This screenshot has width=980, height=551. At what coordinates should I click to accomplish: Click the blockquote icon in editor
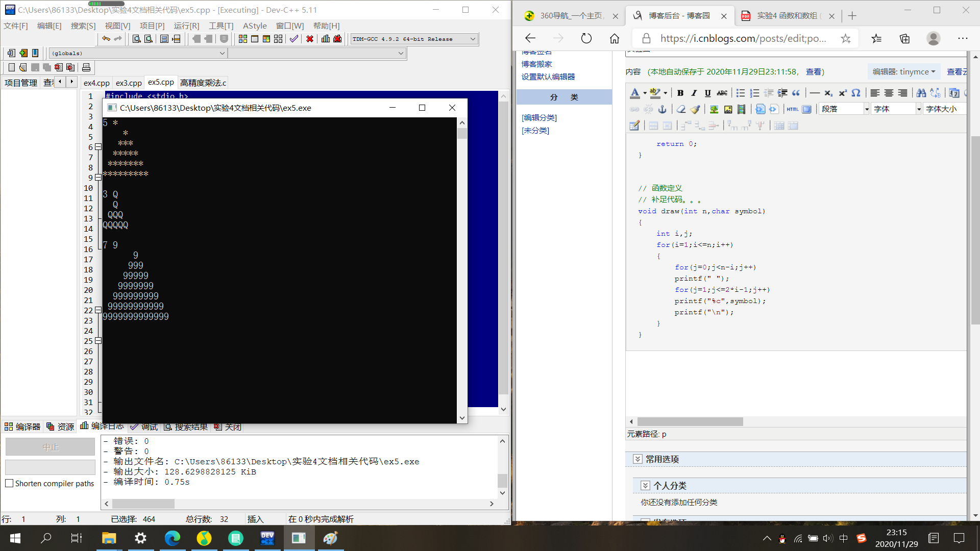pyautogui.click(x=796, y=93)
